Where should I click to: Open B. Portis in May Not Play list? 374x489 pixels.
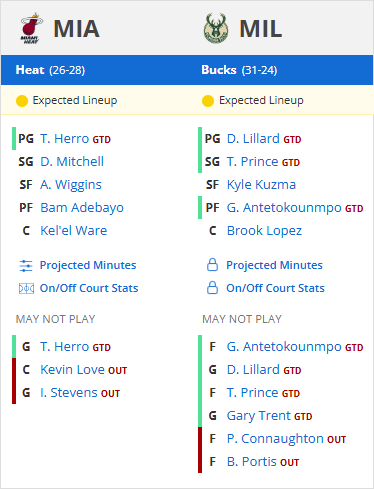(252, 462)
